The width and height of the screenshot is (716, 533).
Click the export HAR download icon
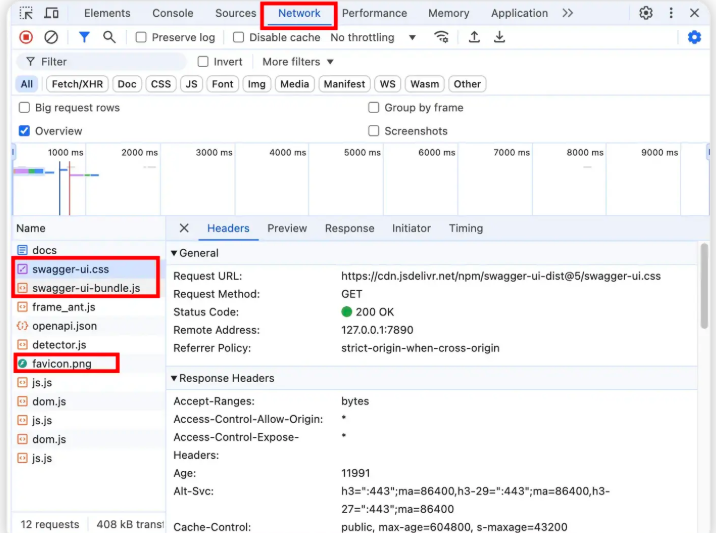click(x=499, y=37)
